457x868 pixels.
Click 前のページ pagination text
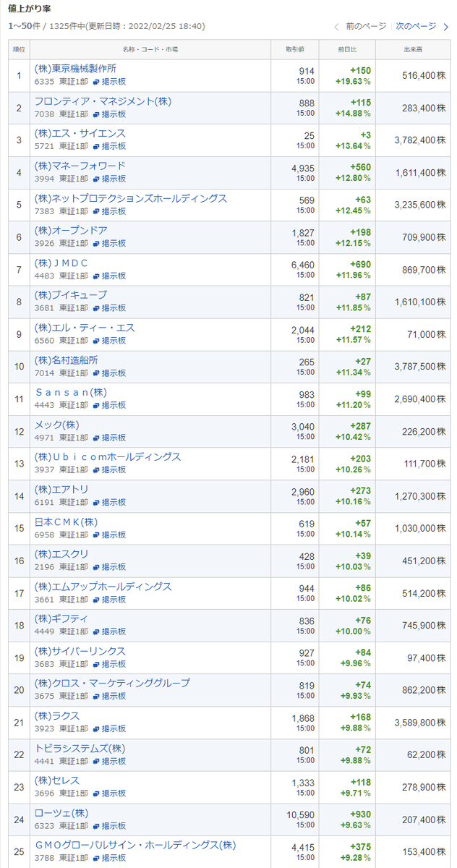click(x=366, y=26)
